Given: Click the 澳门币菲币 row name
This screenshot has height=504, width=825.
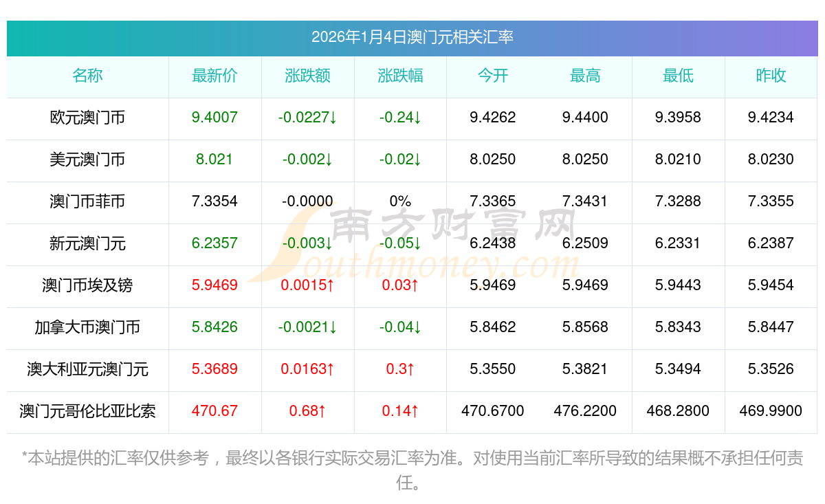Looking at the screenshot, I should click(87, 202).
